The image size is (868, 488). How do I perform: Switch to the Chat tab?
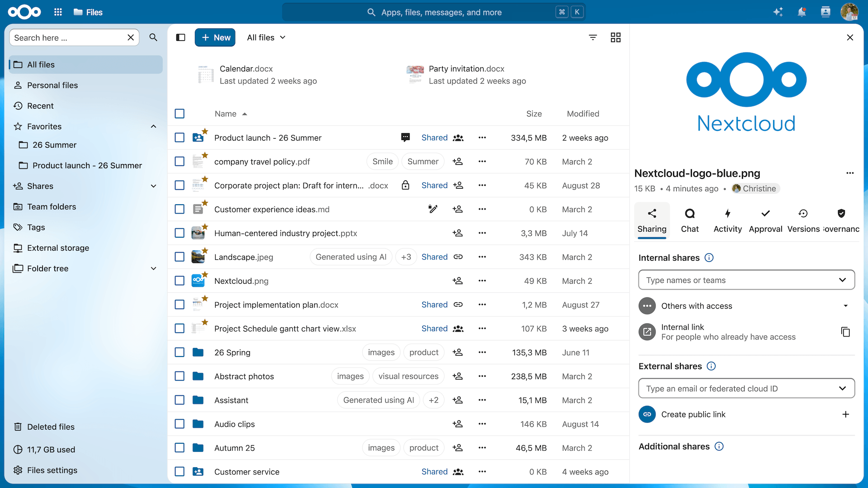[x=690, y=221]
